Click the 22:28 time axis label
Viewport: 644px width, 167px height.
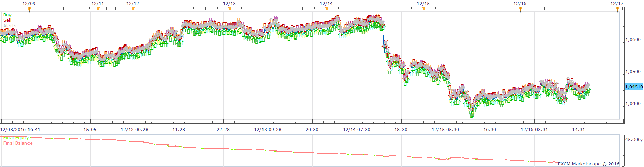pos(223,130)
